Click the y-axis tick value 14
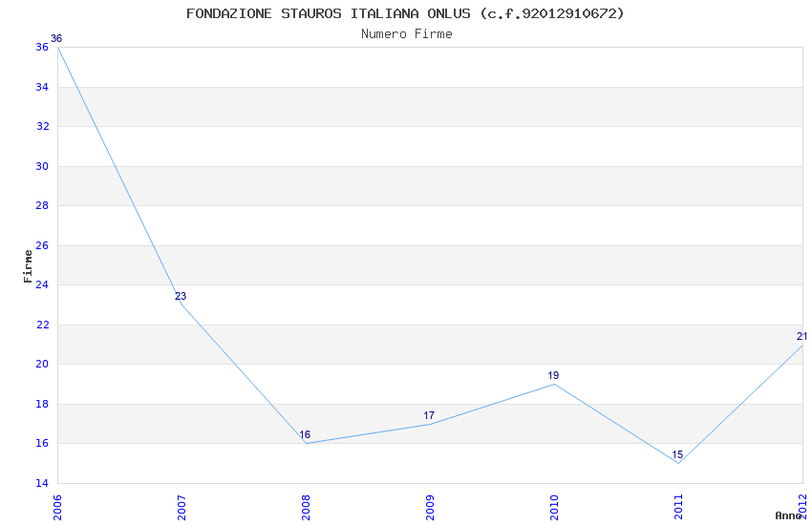The image size is (812, 525). point(42,483)
